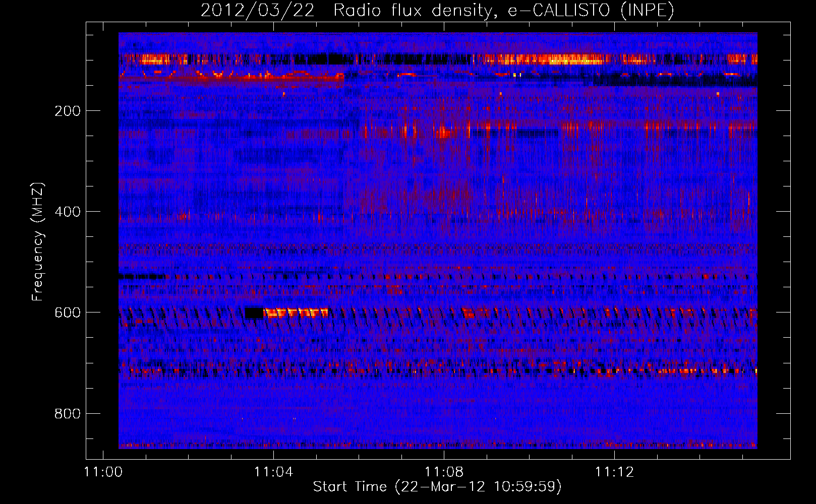Click the black gap square at 600 MHz
816x504 pixels.
[254, 312]
